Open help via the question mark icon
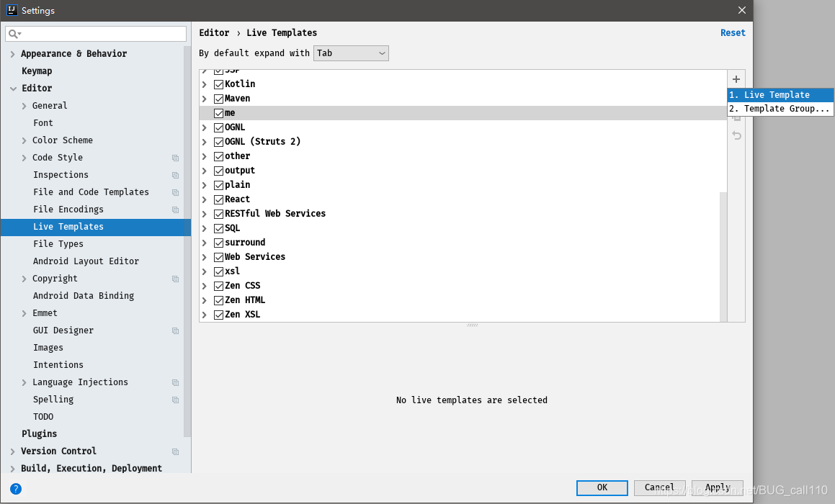 [15, 489]
